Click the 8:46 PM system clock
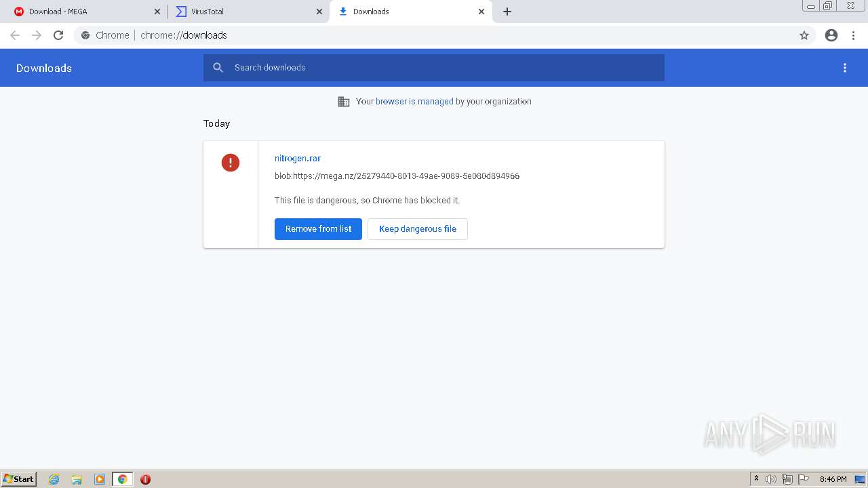 coord(833,479)
